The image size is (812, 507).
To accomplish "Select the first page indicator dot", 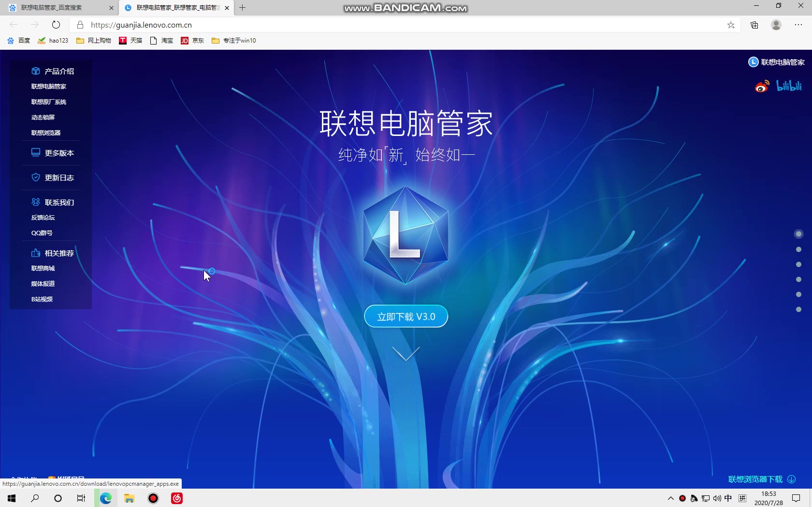I will coord(798,234).
